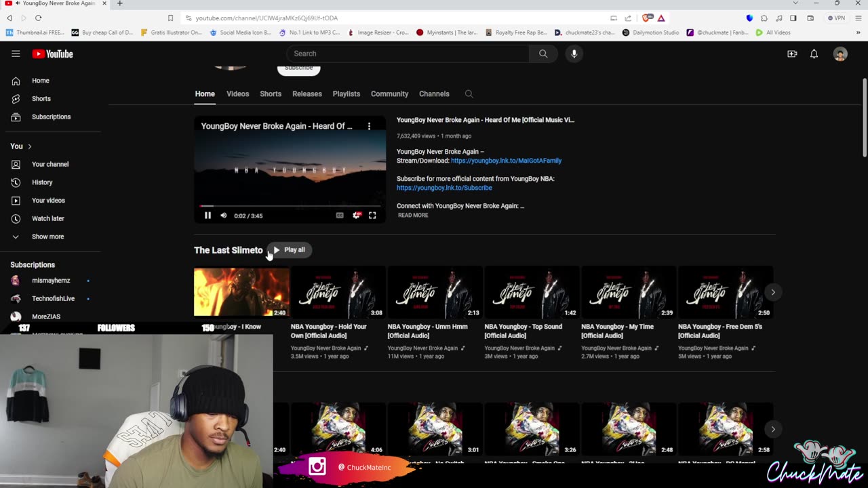The width and height of the screenshot is (868, 488).
Task: Open Brave main menu hamburger
Action: (x=858, y=18)
